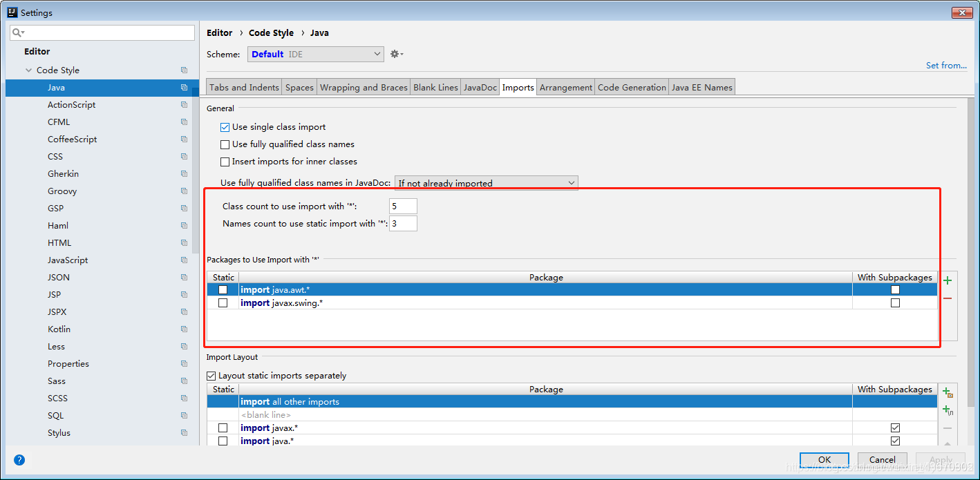Click Code Style in the breadcrumb
The height and width of the screenshot is (480, 980).
(x=271, y=32)
